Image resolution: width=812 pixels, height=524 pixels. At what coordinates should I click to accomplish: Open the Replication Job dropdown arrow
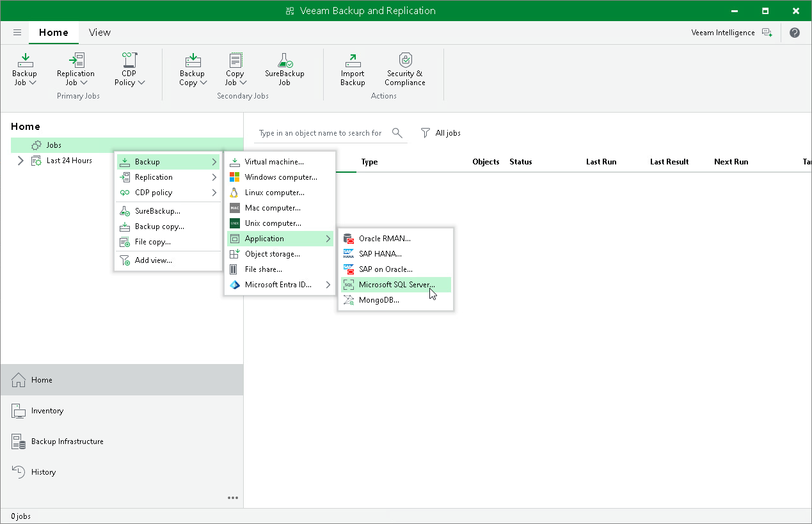[84, 83]
